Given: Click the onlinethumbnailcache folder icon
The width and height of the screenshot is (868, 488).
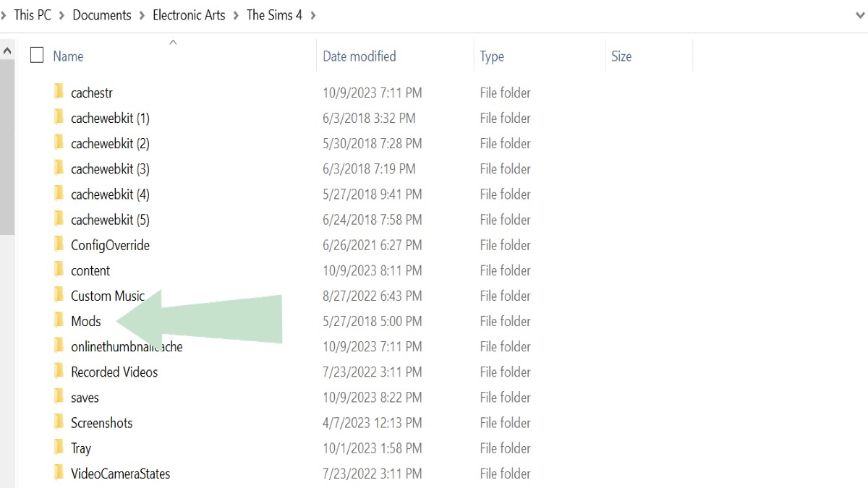Looking at the screenshot, I should click(x=59, y=346).
